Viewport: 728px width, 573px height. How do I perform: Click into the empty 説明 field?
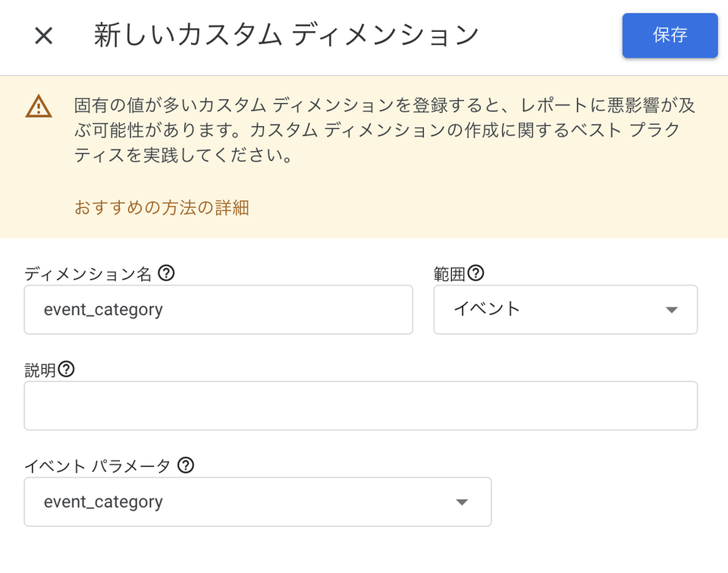(x=360, y=406)
